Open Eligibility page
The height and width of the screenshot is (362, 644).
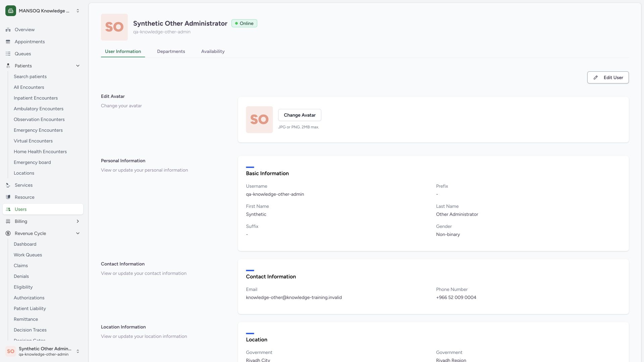[x=23, y=287]
